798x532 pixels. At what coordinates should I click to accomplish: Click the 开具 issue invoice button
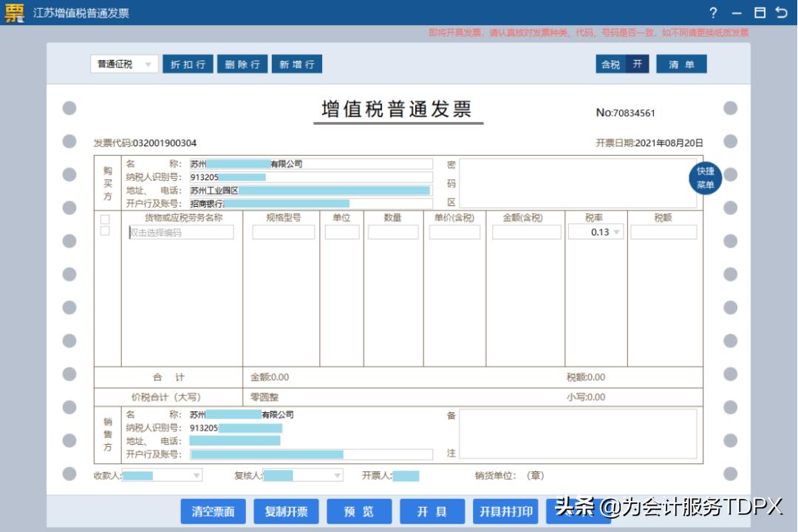tap(433, 511)
